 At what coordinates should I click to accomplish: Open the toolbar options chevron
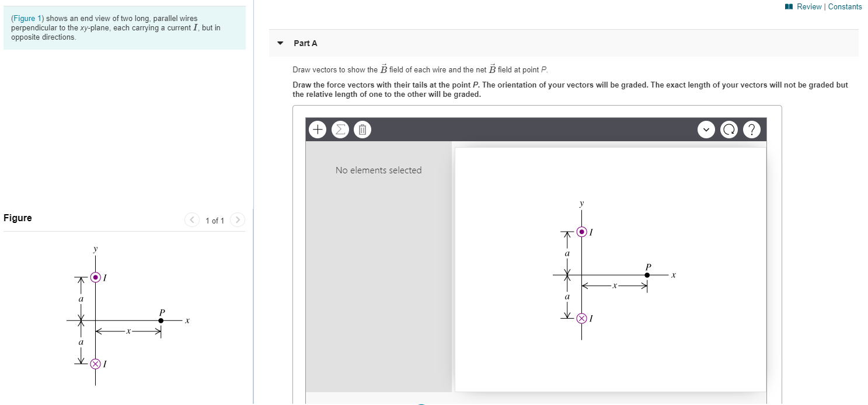(706, 129)
